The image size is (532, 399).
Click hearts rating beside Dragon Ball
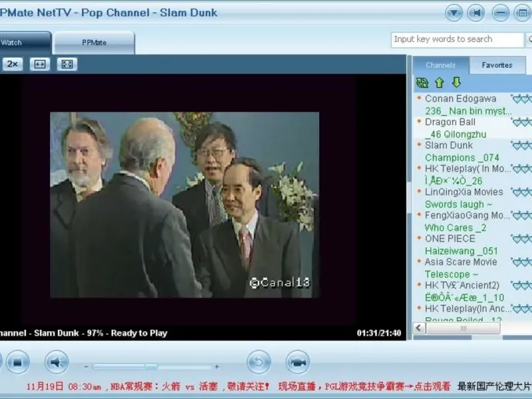pos(521,122)
